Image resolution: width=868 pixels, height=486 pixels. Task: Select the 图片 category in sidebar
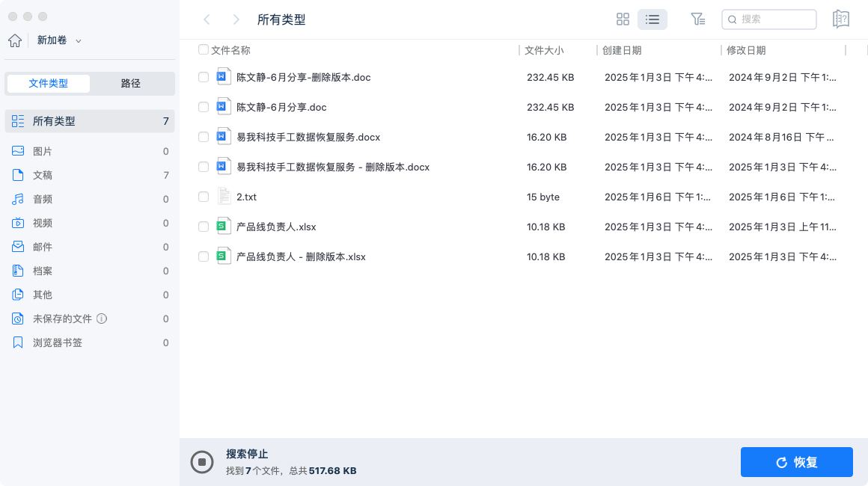(x=43, y=151)
